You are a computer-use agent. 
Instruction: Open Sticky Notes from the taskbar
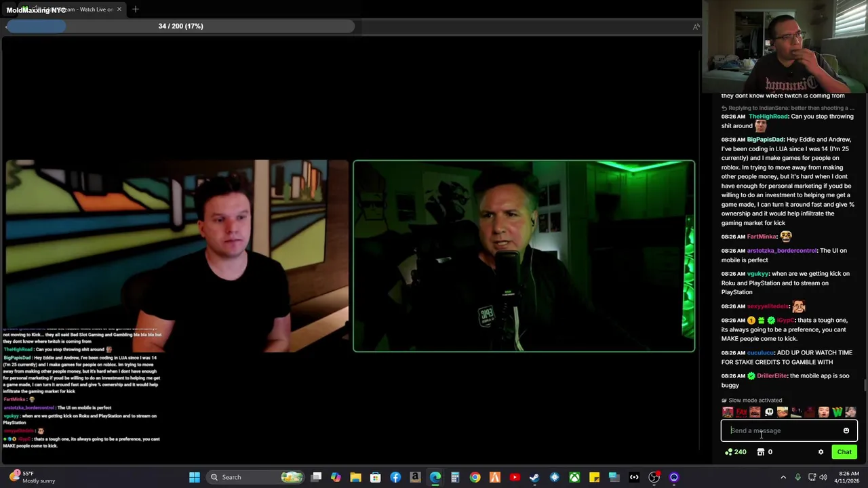tap(594, 477)
